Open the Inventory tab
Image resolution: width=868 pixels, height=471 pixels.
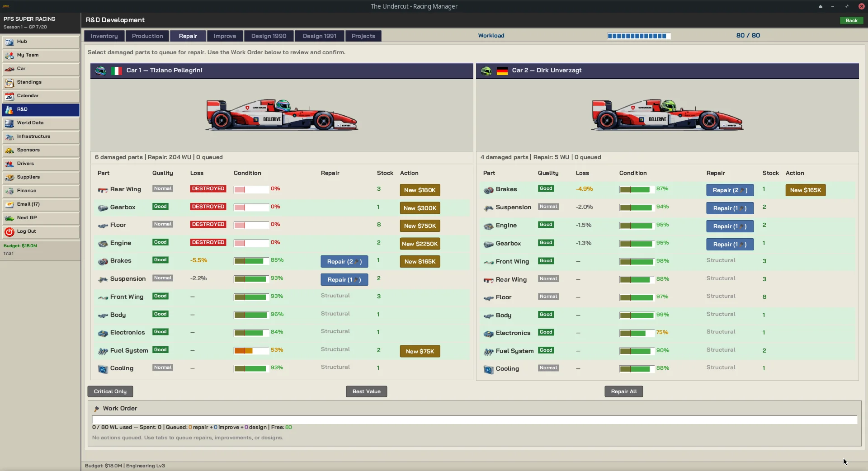click(104, 36)
